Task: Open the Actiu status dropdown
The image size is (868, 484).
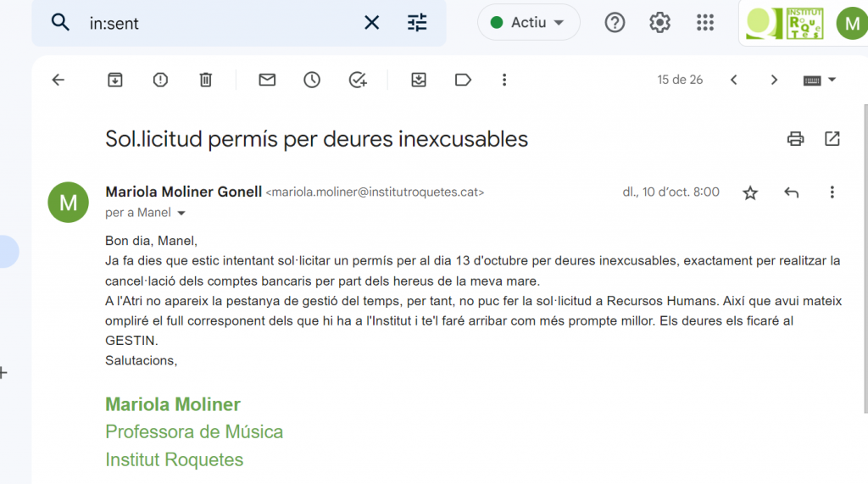Action: (x=528, y=23)
